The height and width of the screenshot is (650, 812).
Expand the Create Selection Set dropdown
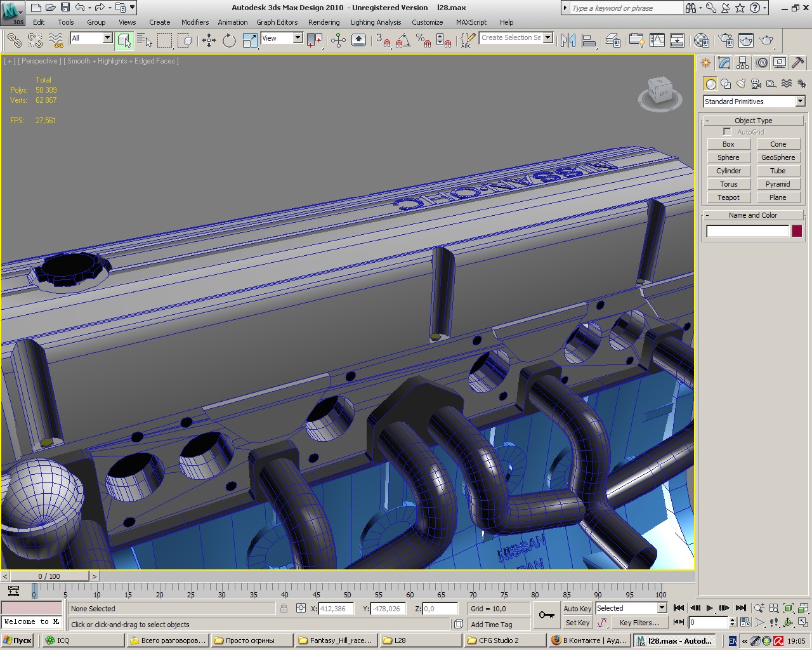[548, 37]
